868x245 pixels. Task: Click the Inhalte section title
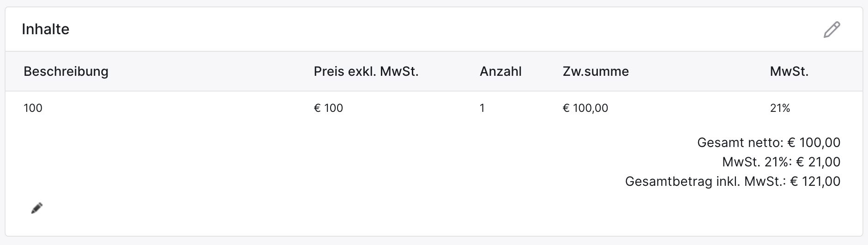(x=46, y=29)
